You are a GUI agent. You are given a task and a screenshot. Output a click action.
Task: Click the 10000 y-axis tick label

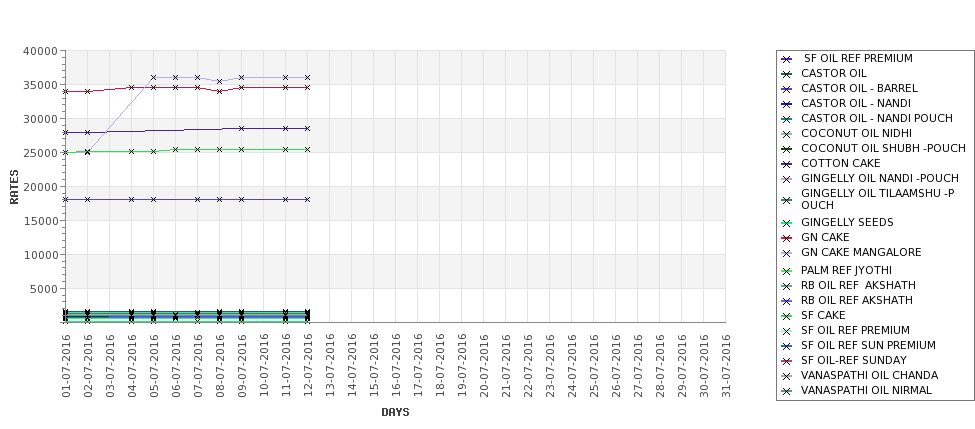point(40,255)
